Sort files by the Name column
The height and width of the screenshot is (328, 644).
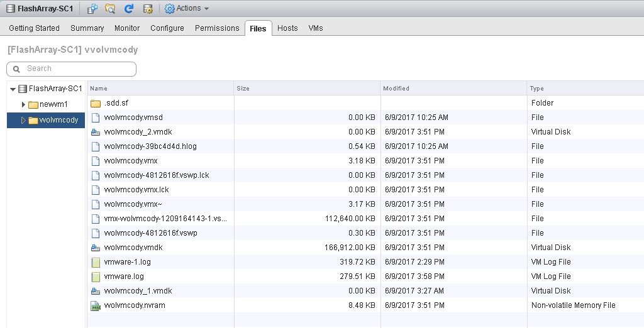coord(160,88)
